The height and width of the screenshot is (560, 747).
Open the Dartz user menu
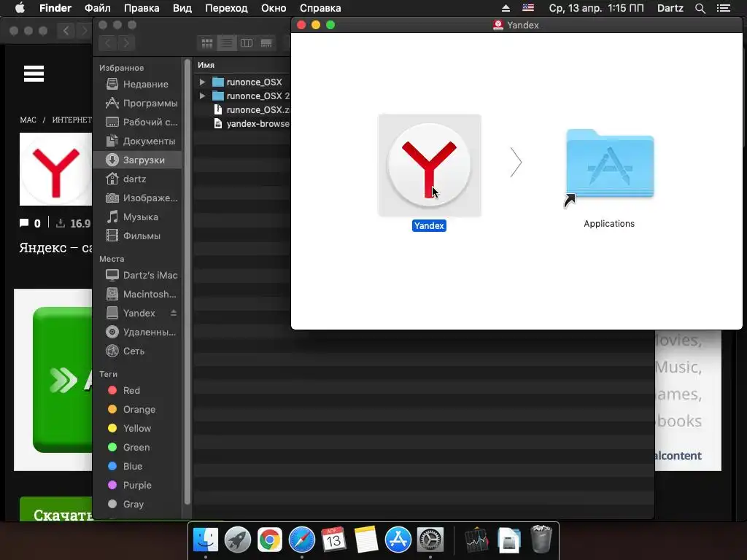click(x=670, y=8)
